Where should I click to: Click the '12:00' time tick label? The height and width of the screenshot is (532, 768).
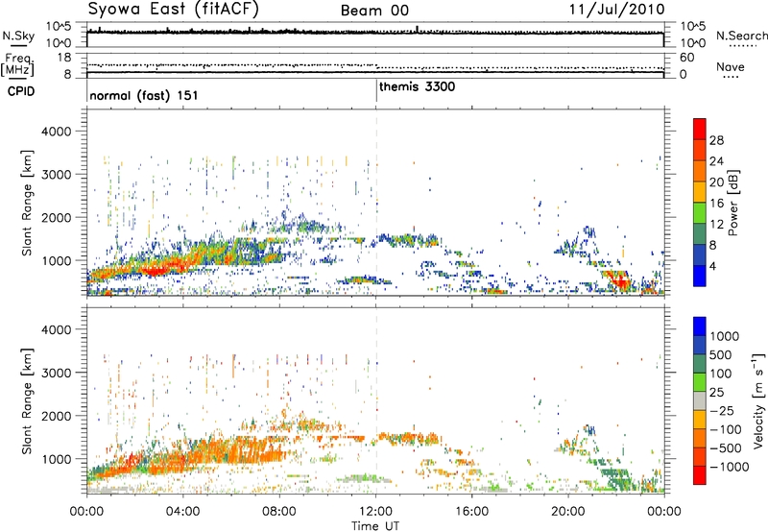click(x=375, y=512)
